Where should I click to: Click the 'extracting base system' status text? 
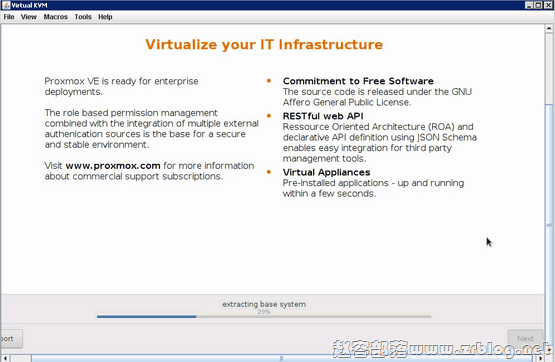coord(264,304)
